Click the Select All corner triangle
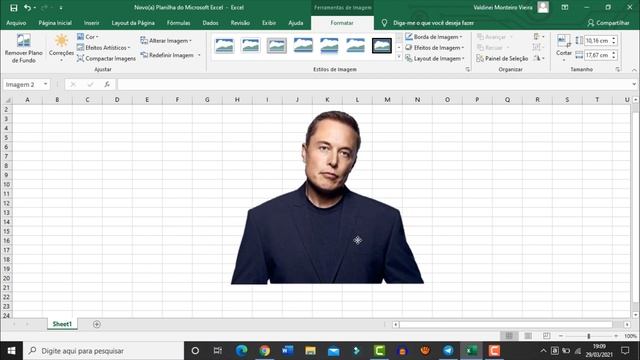 coord(7,100)
